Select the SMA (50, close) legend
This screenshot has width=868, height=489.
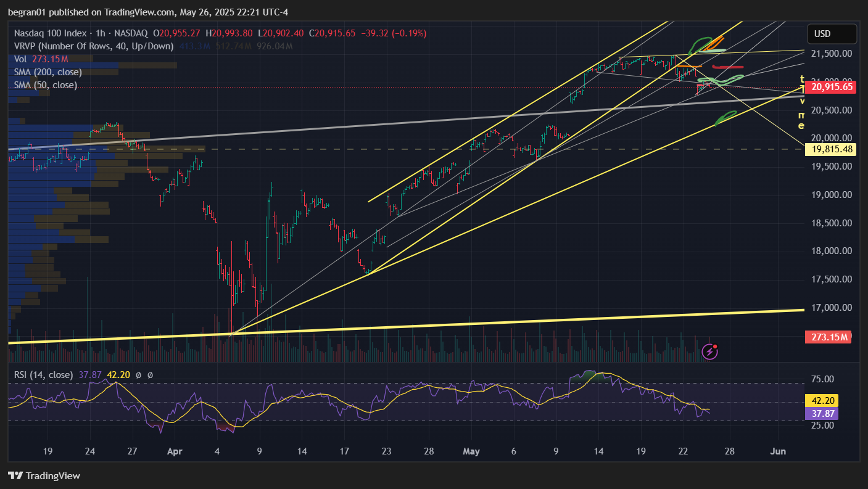[45, 85]
